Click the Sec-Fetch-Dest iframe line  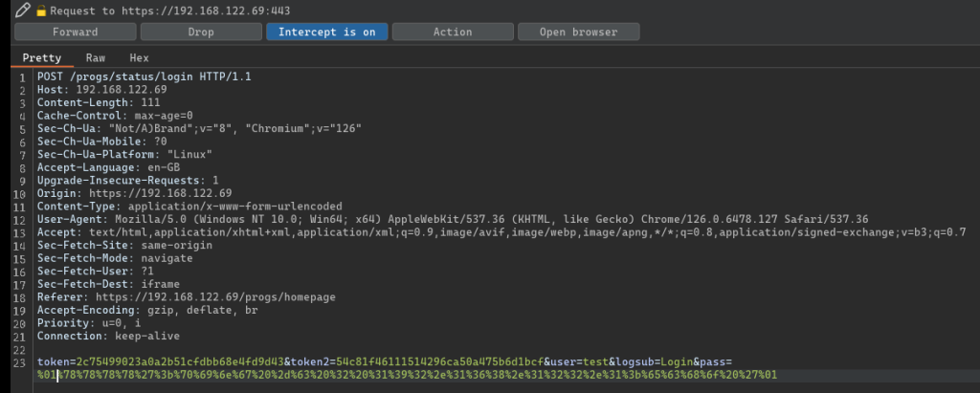pos(109,284)
